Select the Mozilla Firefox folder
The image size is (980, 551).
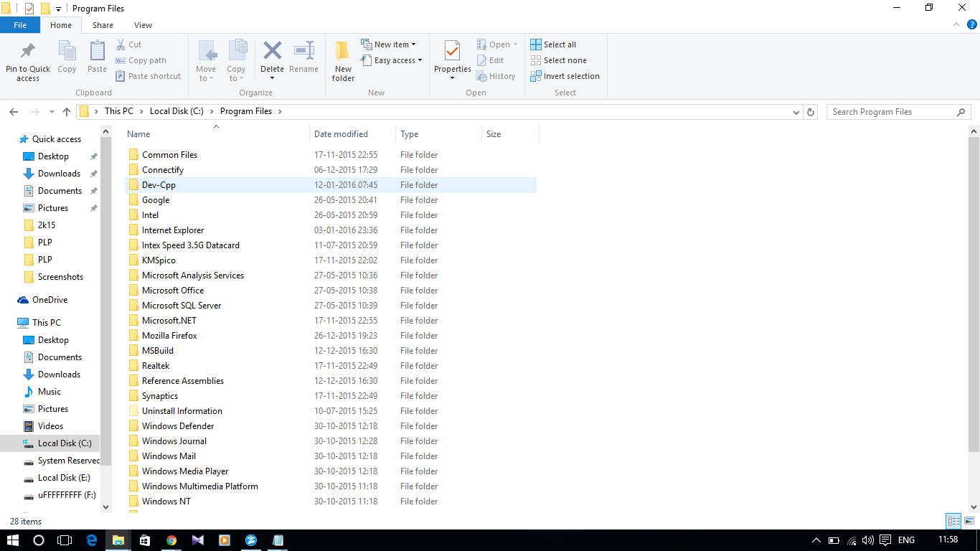click(x=331, y=336)
